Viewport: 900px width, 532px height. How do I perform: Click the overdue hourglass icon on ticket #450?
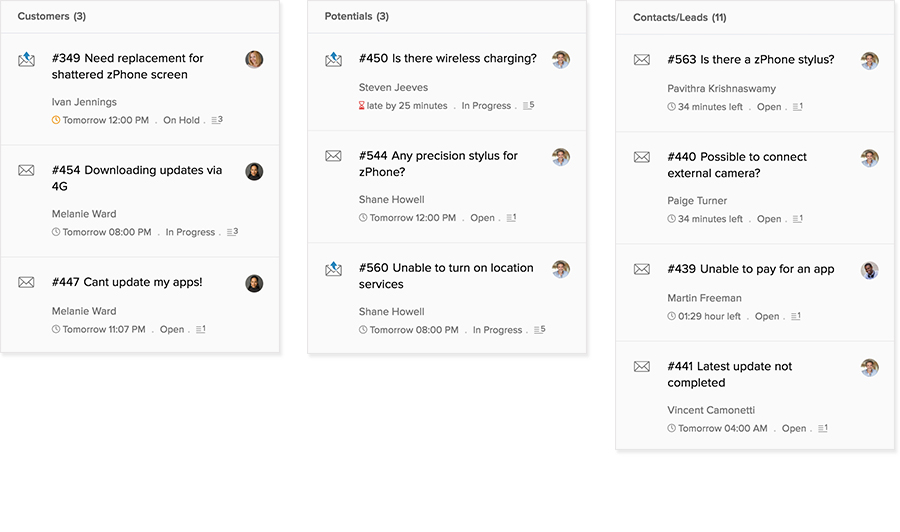point(362,106)
